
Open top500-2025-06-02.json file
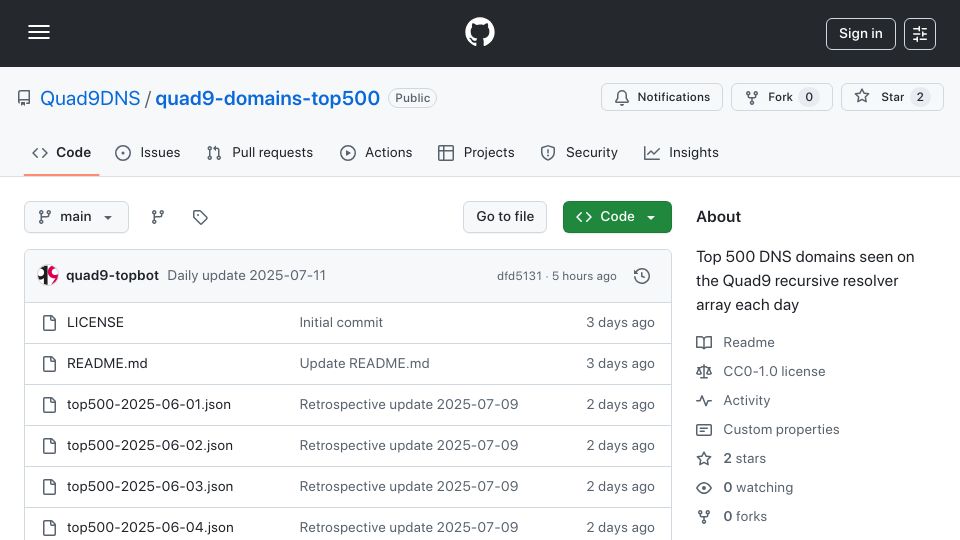pos(149,446)
